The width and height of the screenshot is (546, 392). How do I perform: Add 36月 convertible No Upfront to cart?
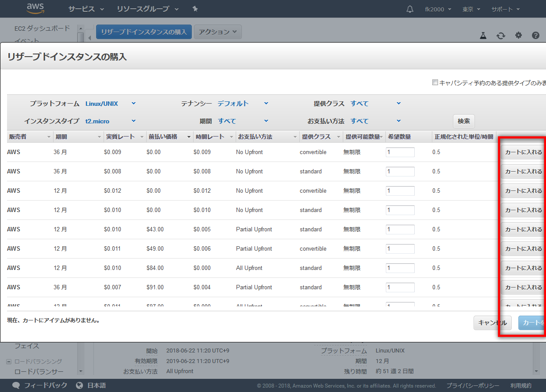click(523, 152)
